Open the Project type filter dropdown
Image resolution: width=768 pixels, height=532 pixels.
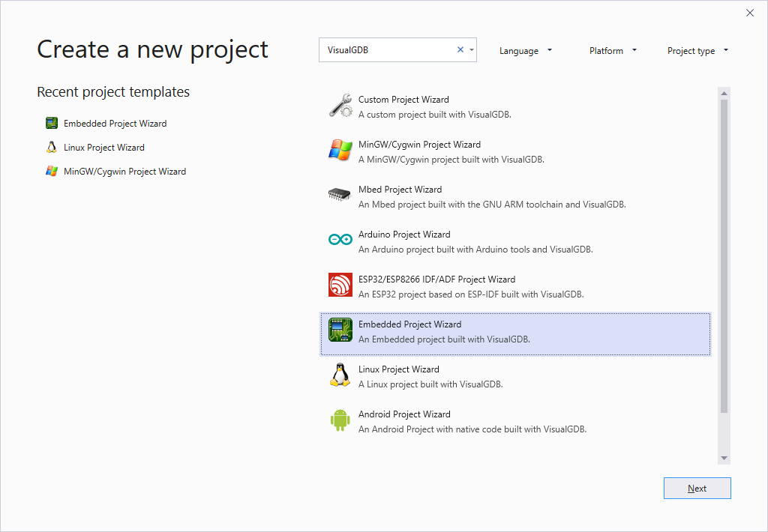[697, 50]
